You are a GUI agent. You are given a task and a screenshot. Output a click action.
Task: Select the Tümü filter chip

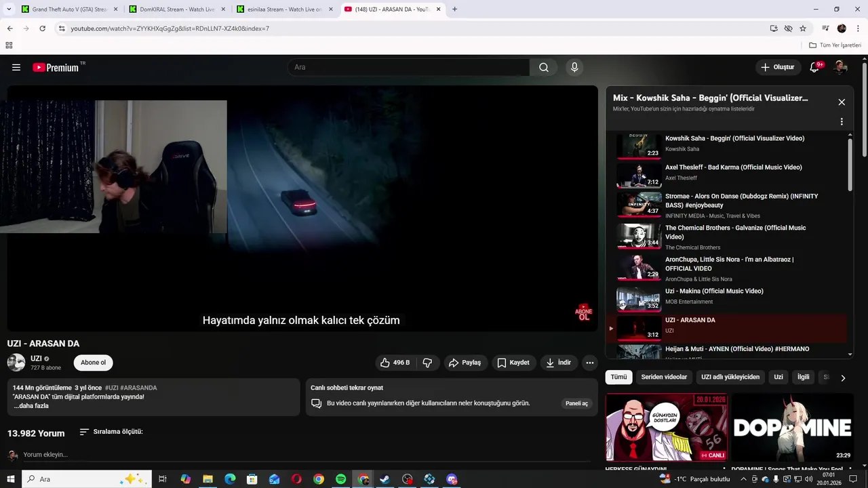click(x=618, y=377)
